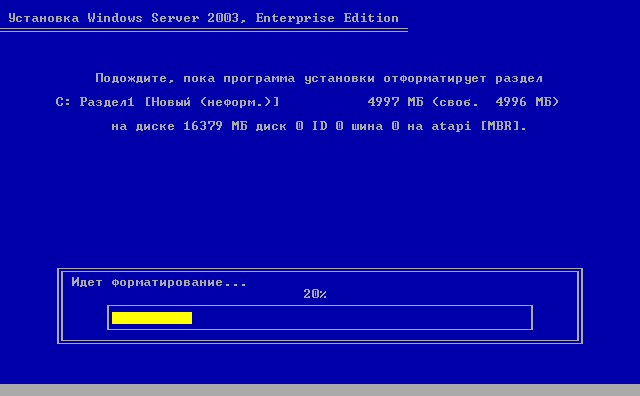
Task: Click the 'C: Раздел1 [Новый (неформ.)]' partition text
Action: click(167, 102)
